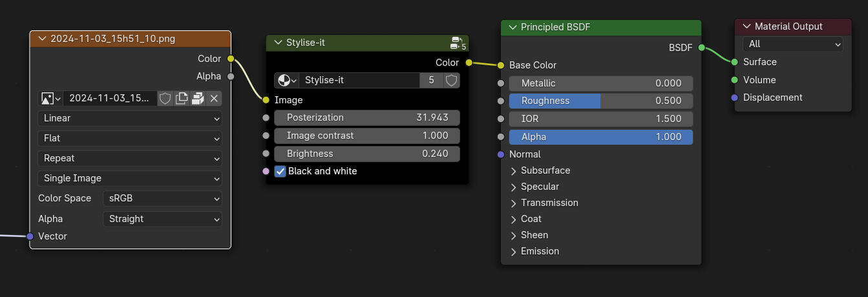Click the new image duplicate icon
This screenshot has width=868, height=297.
click(x=182, y=98)
